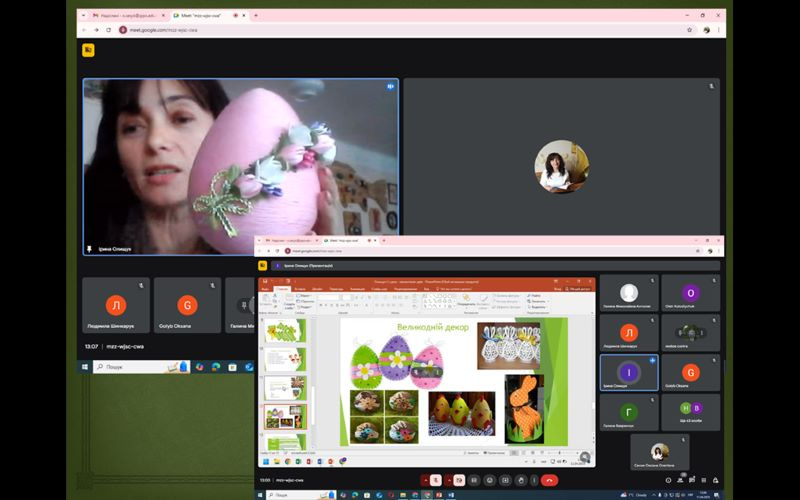Go forward in the back Chrome window
Screen dimensions: 800x500
(96, 30)
